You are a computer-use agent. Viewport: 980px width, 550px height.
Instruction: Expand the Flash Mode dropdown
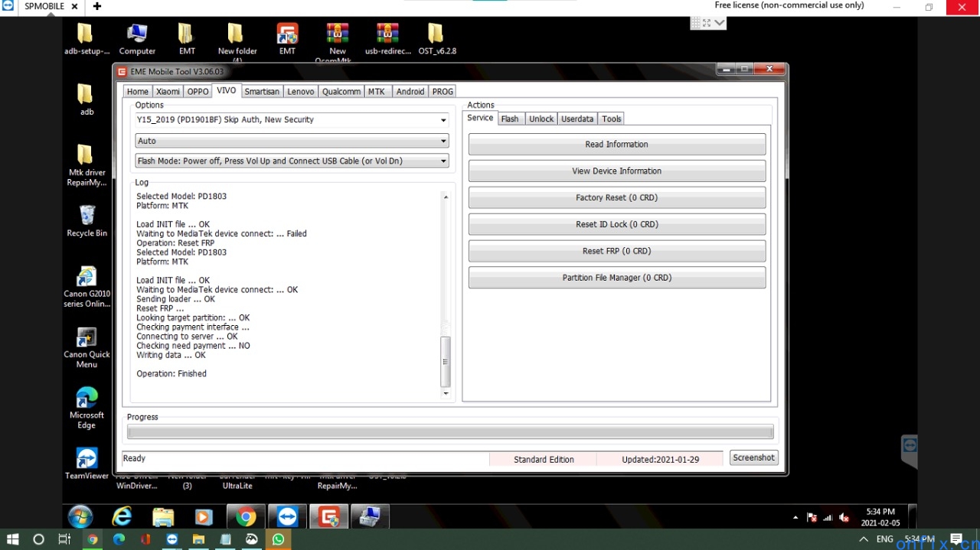[443, 161]
